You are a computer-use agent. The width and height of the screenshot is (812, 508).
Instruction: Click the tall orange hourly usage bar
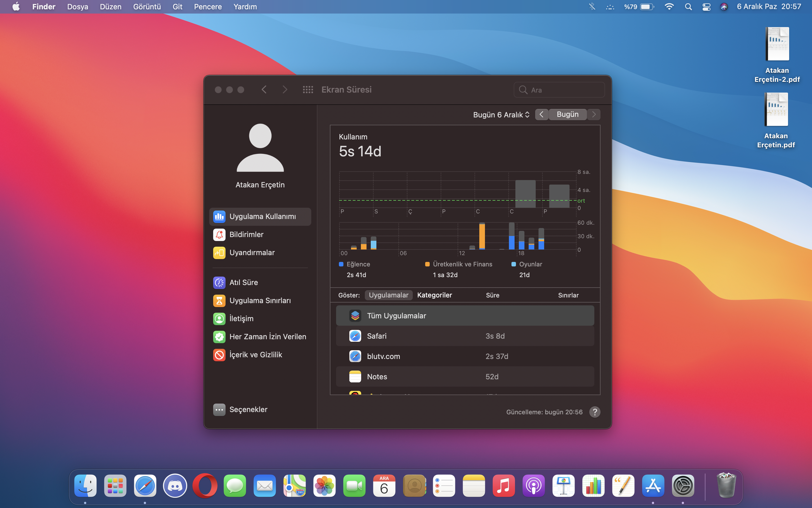pyautogui.click(x=482, y=236)
